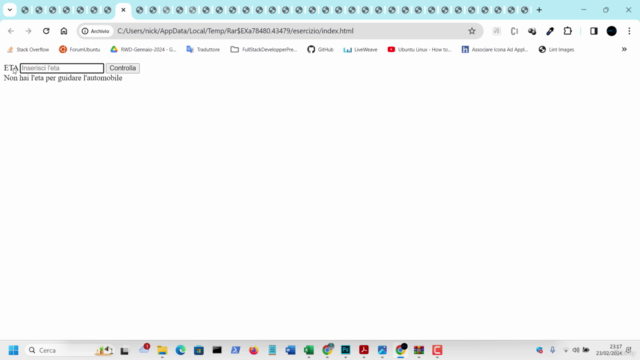
Task: Open File Explorer from the taskbar
Action: coord(162,350)
